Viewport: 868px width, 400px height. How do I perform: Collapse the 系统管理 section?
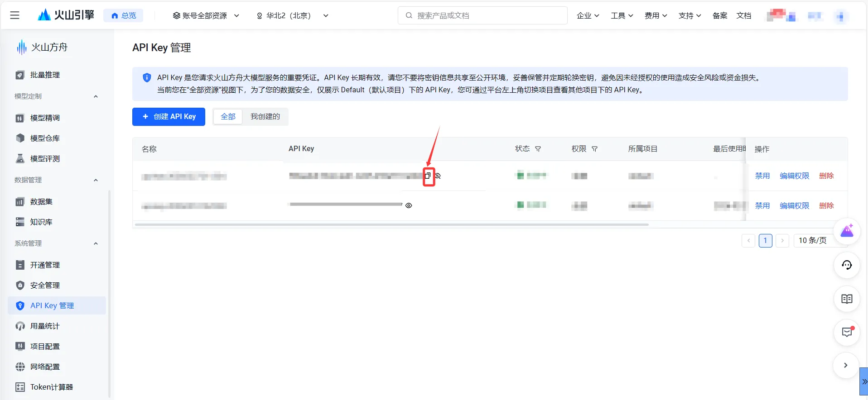96,243
